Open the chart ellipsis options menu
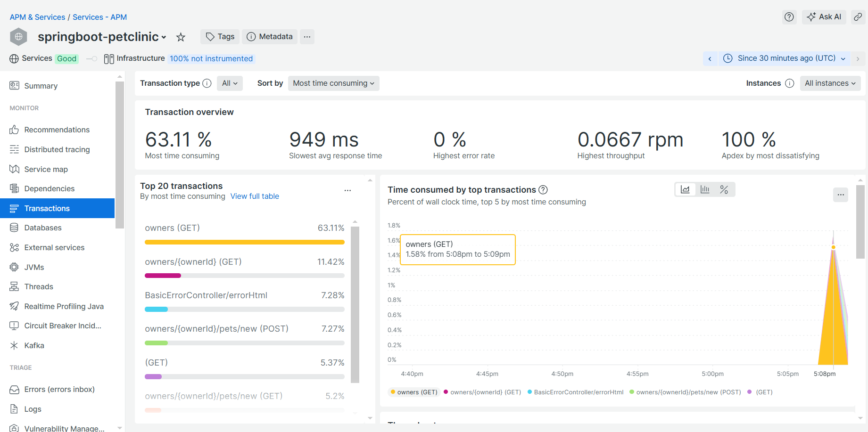Image resolution: width=868 pixels, height=432 pixels. (x=841, y=195)
